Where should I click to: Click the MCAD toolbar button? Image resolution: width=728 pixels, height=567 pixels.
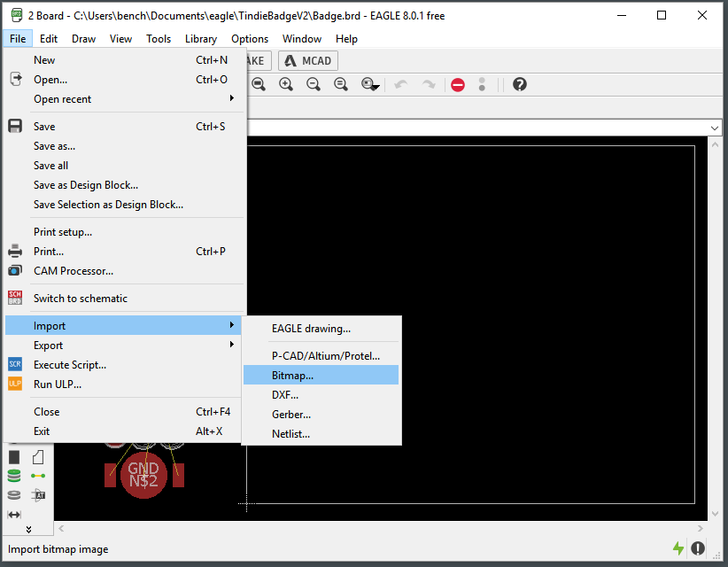click(x=308, y=61)
